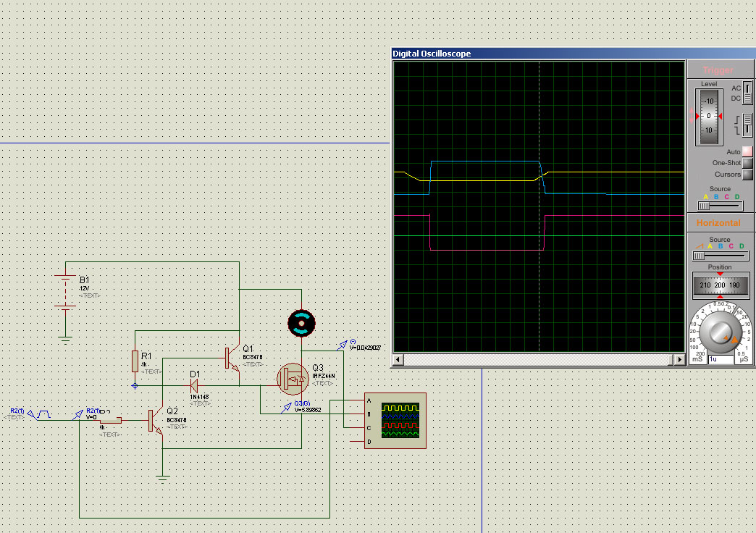Toggle the AC/DC trigger coupling switch
Image resolution: width=756 pixels, height=533 pixels.
point(748,93)
